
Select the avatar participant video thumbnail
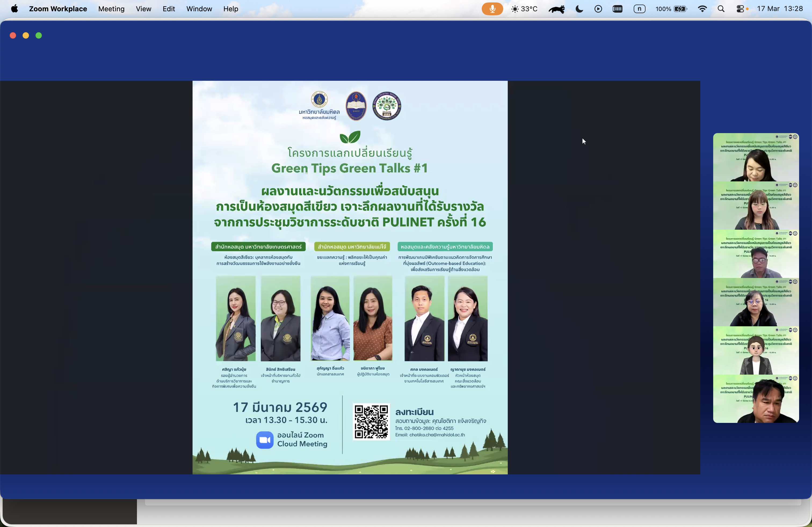(756, 350)
